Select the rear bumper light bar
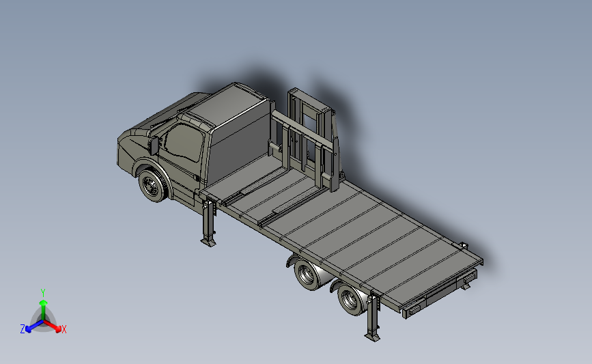 440,293
